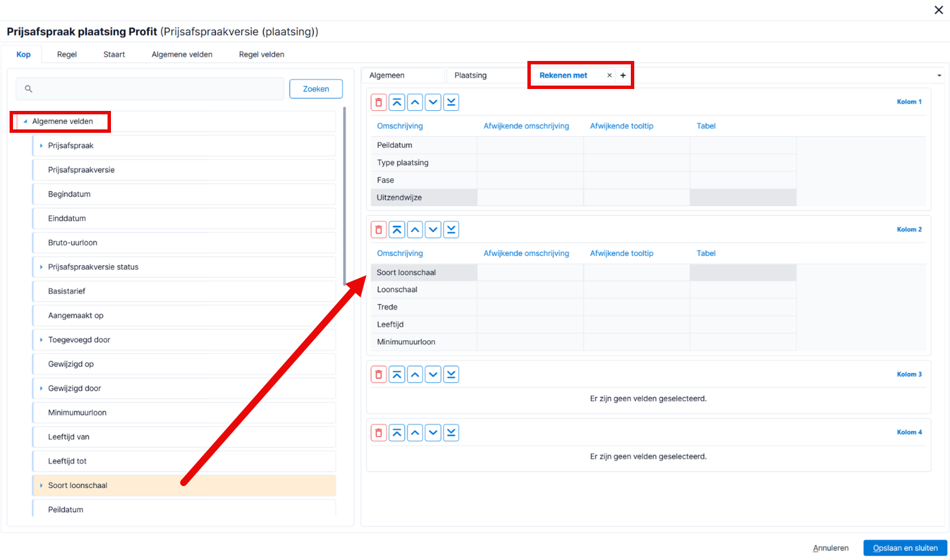Click the field list vertical scrollbar

pyautogui.click(x=345, y=196)
